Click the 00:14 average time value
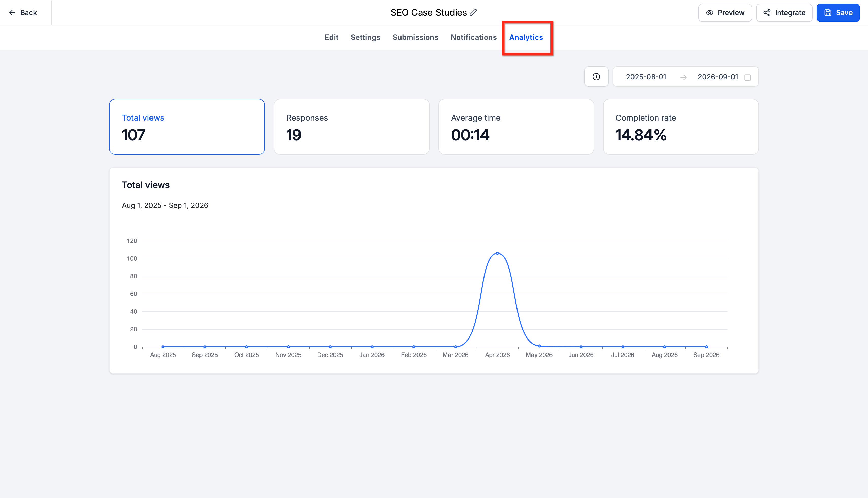The width and height of the screenshot is (868, 498). [x=470, y=135]
